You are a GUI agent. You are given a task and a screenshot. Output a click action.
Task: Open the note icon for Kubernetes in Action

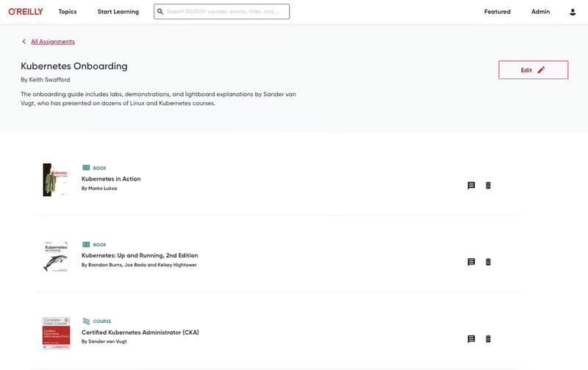coord(471,186)
